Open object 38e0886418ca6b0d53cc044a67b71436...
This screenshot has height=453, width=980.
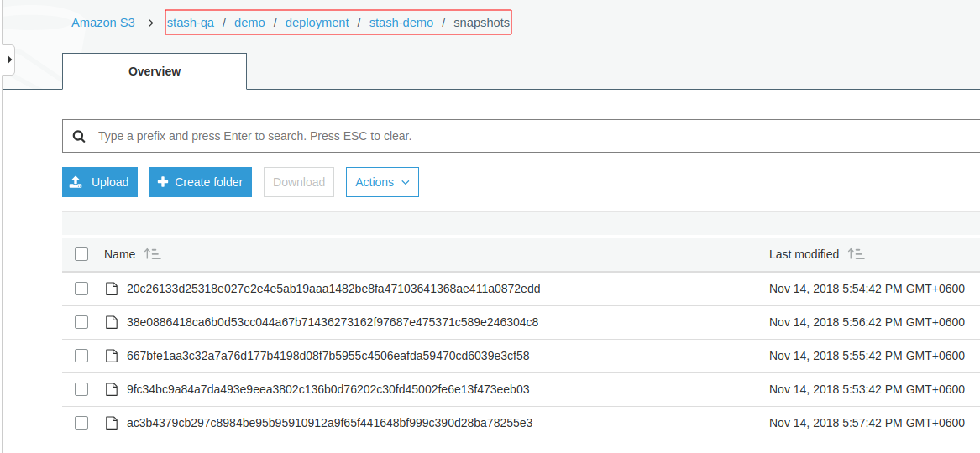point(333,323)
